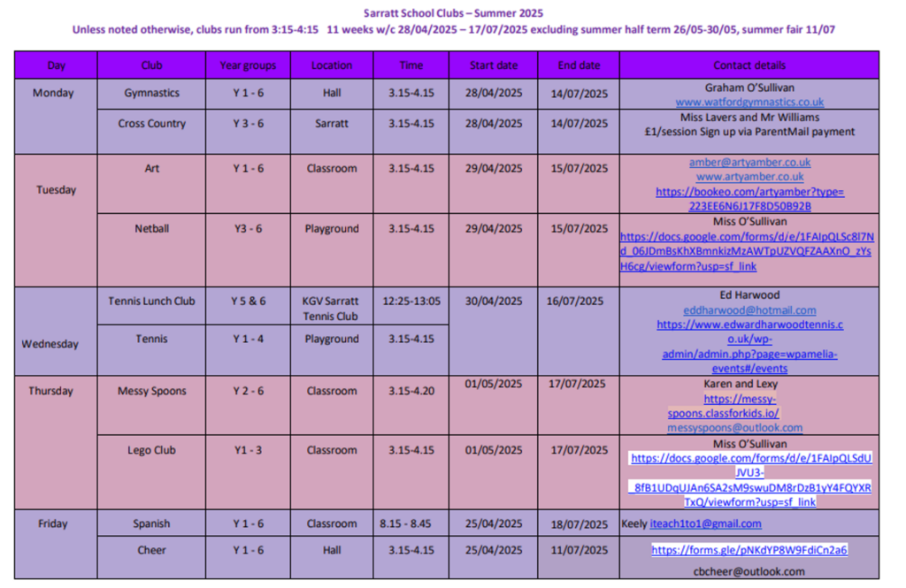
Task: Click the 'Sarratt School Clubs – Summer 2025' title
Action: [x=454, y=13]
